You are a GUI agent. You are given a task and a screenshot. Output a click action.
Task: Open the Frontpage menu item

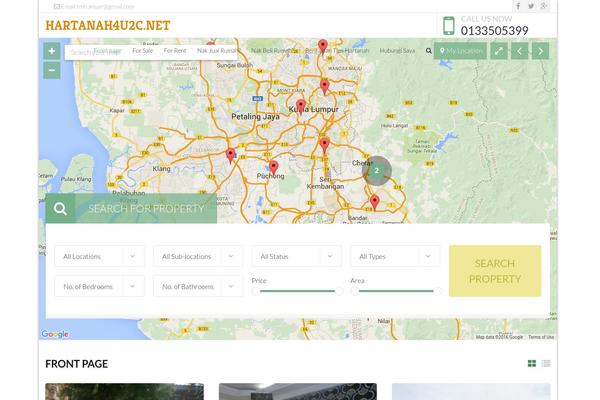107,51
